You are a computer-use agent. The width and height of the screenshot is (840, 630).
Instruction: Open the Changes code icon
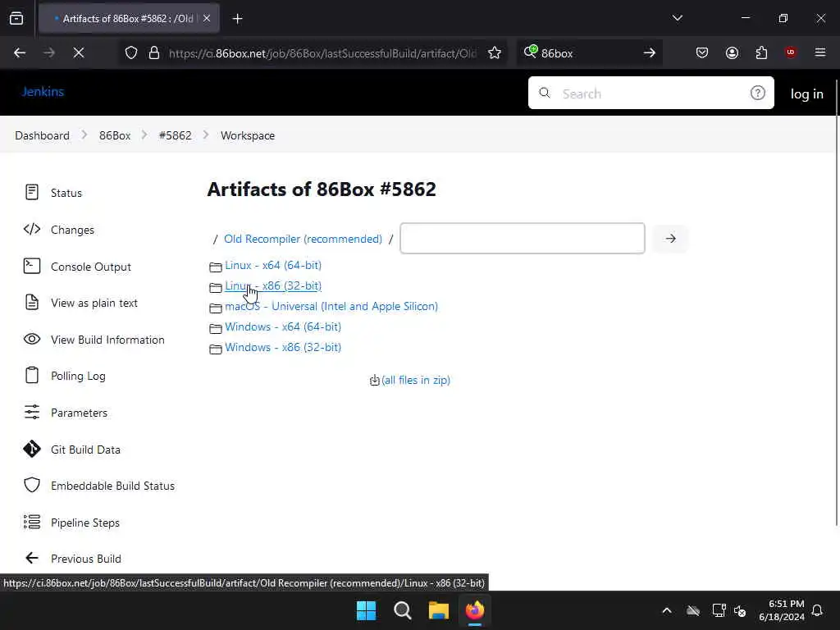pyautogui.click(x=32, y=230)
